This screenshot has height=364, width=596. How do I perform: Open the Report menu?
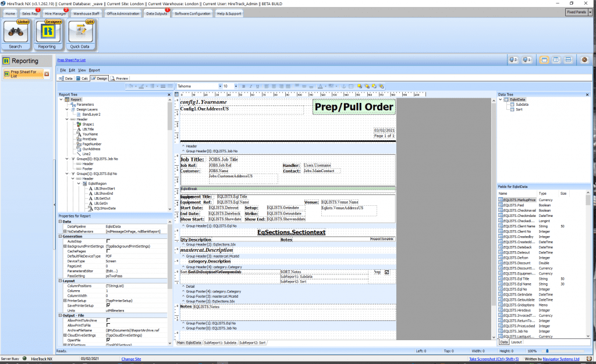tap(94, 70)
